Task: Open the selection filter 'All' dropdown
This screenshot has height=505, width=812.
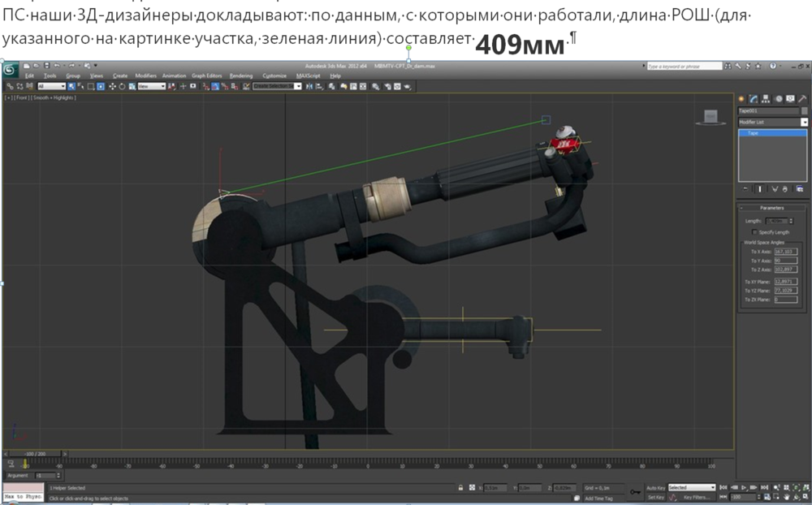Action: tap(51, 85)
